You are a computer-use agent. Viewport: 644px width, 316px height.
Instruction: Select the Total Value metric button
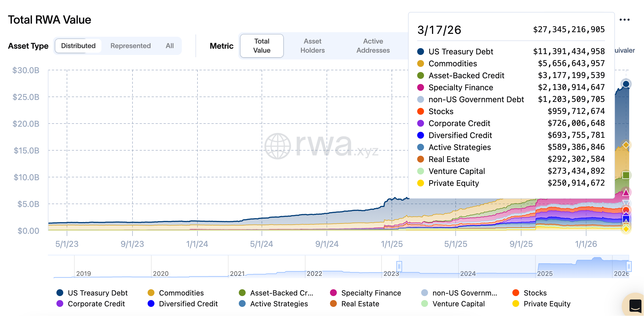262,46
